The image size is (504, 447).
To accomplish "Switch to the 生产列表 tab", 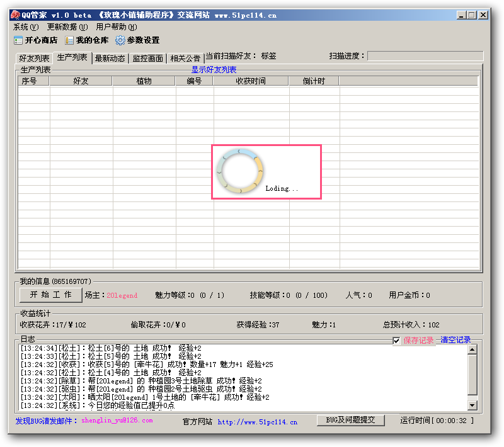I will (72, 57).
